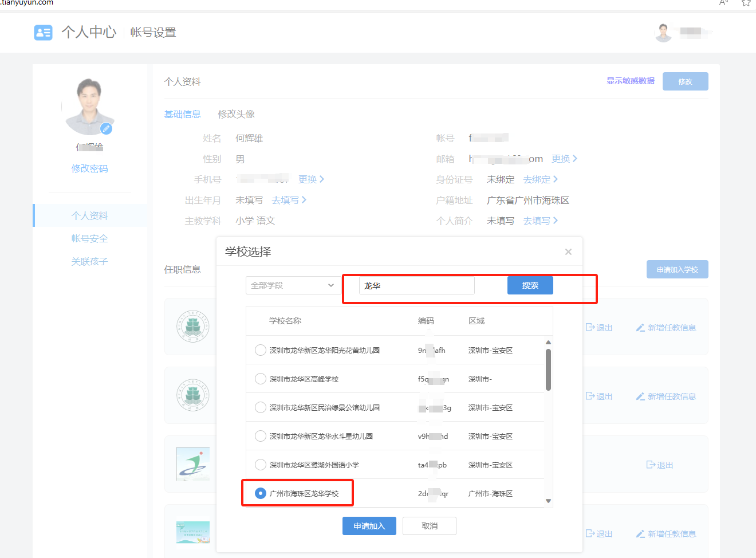756x558 pixels.
Task: Open the 全部学段 dropdown
Action: 294,285
